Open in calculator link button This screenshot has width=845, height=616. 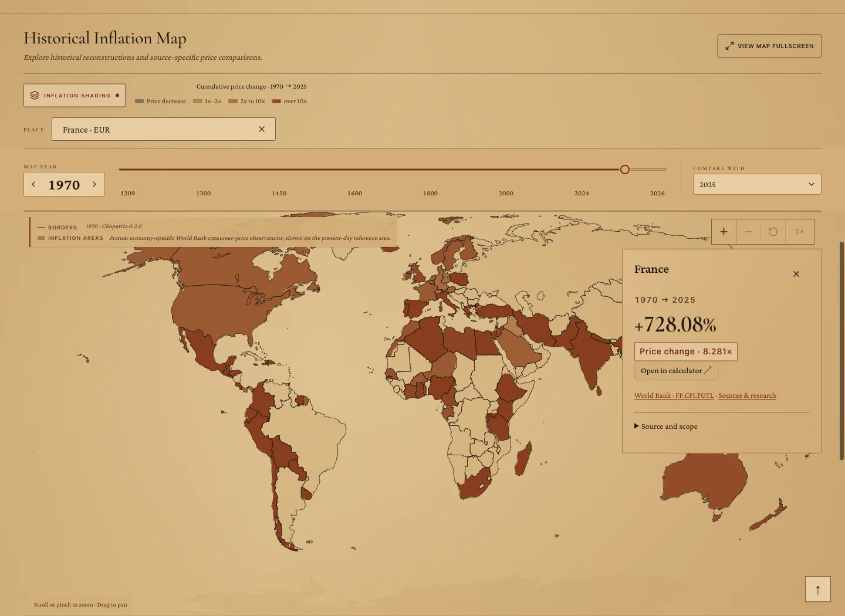[x=676, y=371]
